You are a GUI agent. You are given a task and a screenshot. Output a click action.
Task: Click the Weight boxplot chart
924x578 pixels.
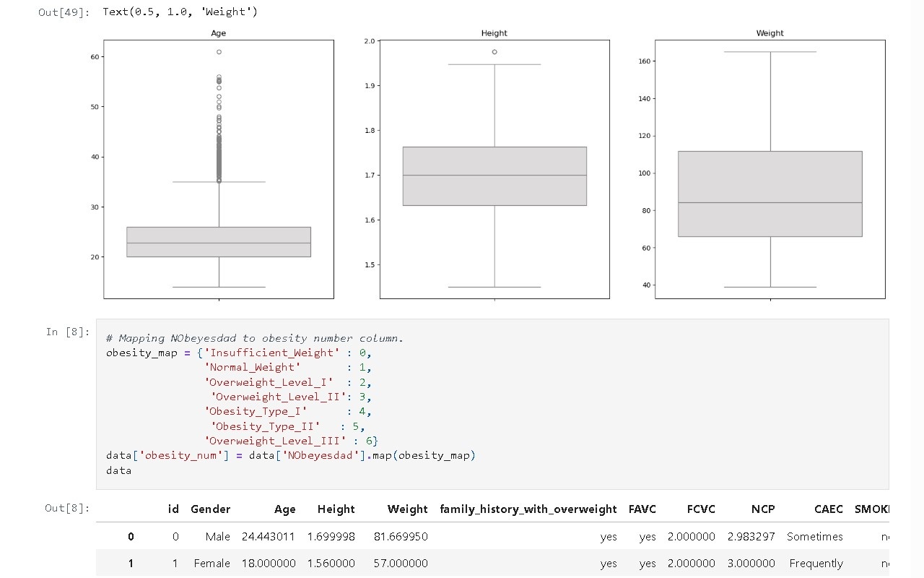(770, 169)
